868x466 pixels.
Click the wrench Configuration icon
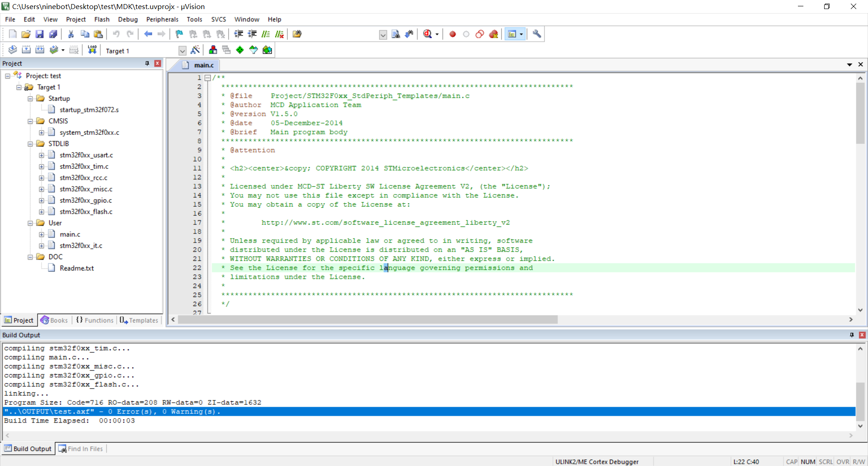[x=537, y=34]
